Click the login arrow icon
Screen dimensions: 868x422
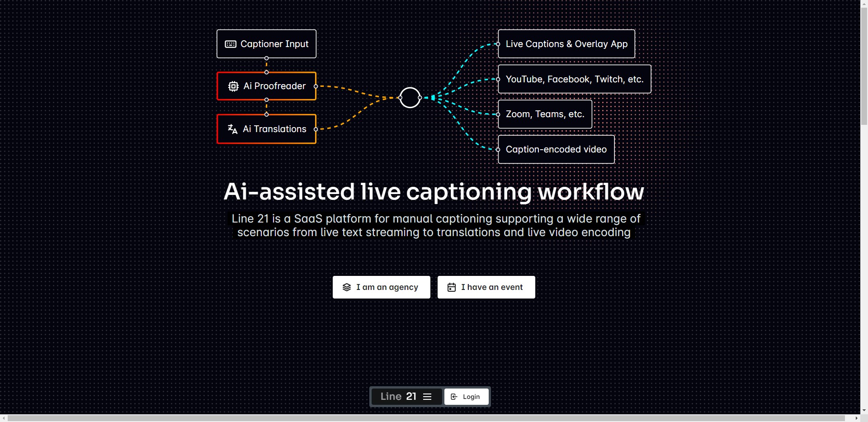[x=454, y=397]
